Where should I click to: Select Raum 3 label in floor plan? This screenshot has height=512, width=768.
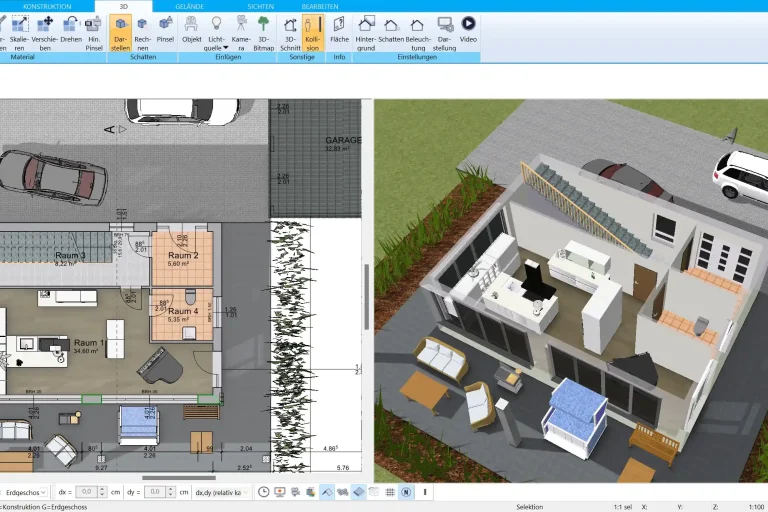click(70, 255)
